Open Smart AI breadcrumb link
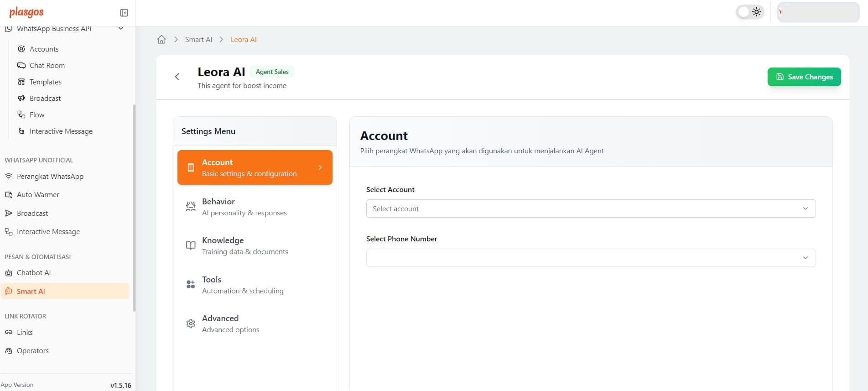Image resolution: width=868 pixels, height=391 pixels. 198,39
